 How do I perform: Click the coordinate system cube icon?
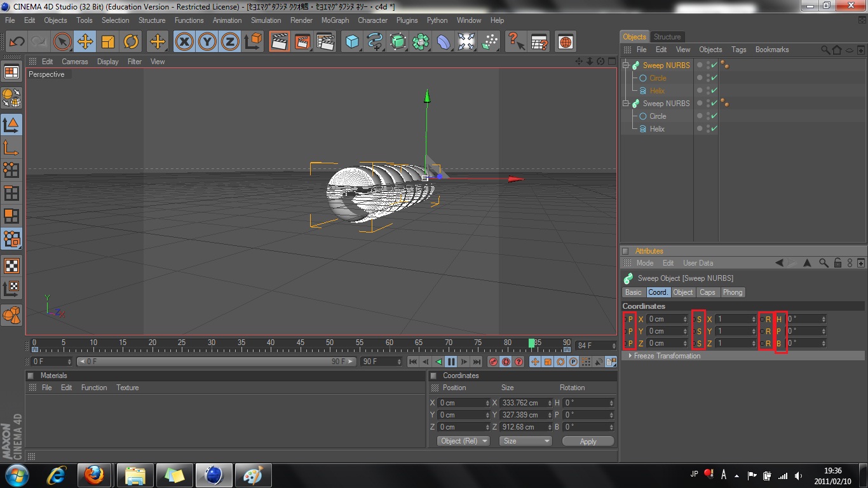pyautogui.click(x=253, y=42)
